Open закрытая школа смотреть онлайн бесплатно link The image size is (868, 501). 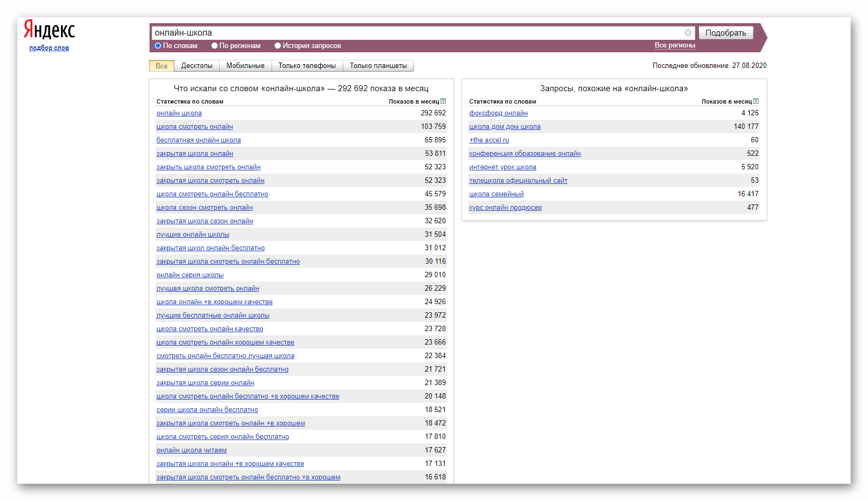coord(228,262)
